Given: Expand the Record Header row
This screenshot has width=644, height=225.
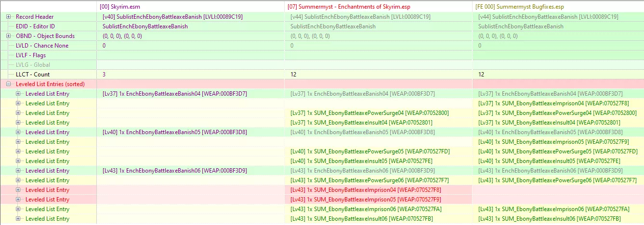Looking at the screenshot, I should pos(8,17).
